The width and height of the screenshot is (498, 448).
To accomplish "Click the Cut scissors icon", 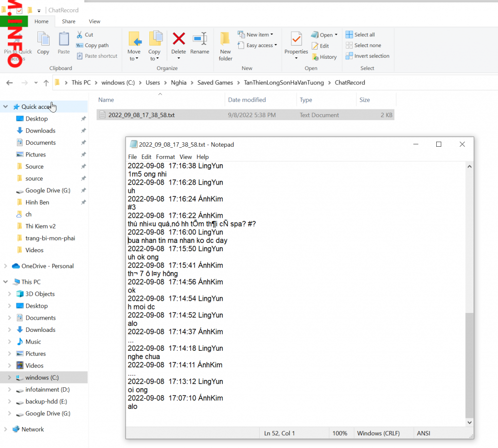I will pos(80,34).
